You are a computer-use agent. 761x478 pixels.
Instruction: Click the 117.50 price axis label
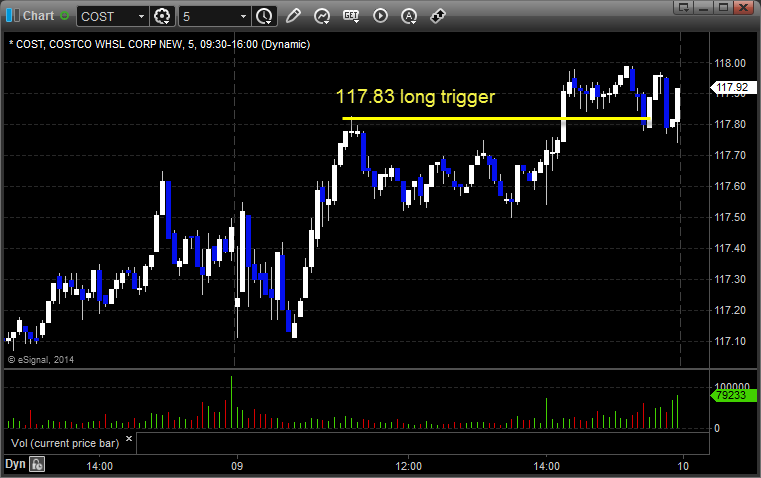click(x=730, y=217)
